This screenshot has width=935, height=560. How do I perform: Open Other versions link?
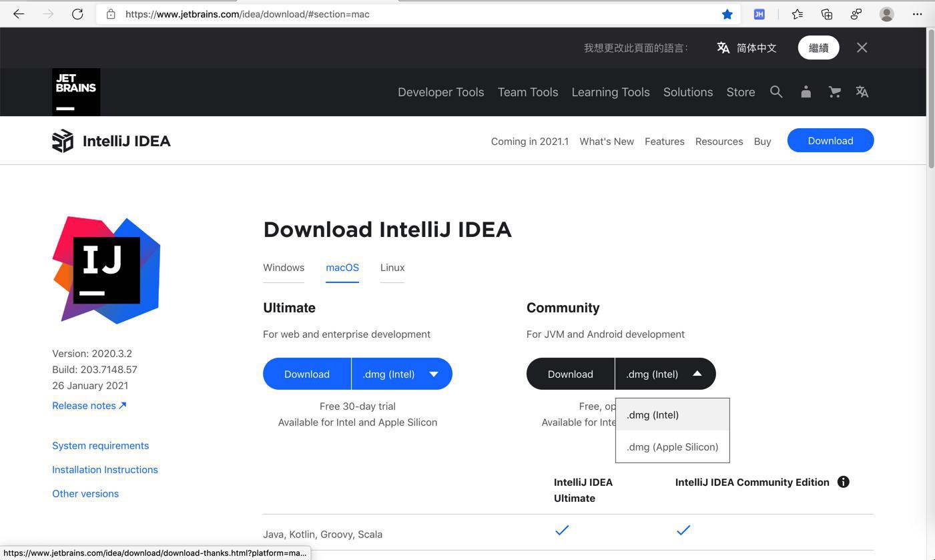pos(85,494)
